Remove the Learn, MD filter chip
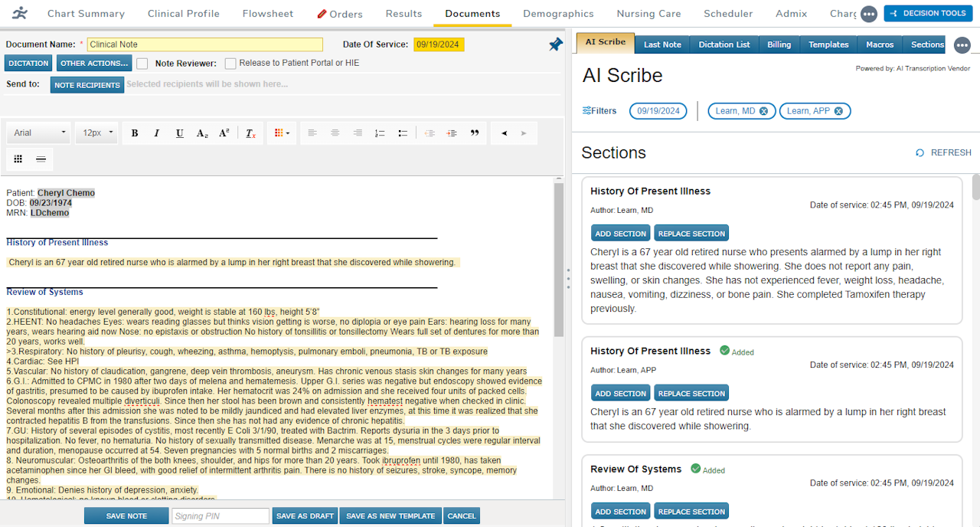Viewport: 980px width, 527px height. coord(763,110)
